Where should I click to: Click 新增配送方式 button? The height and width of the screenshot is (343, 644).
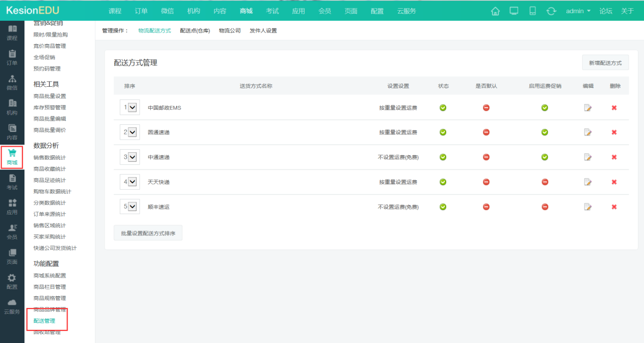coord(605,63)
